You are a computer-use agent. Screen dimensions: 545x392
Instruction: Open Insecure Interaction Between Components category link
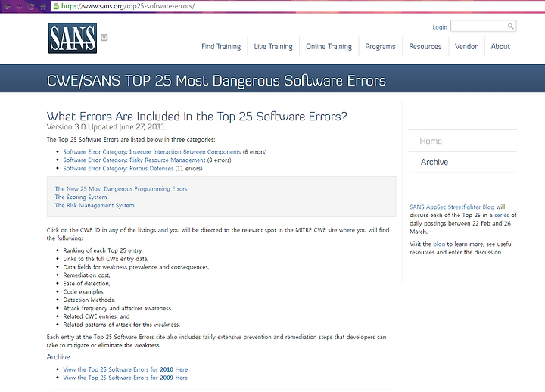pos(152,152)
